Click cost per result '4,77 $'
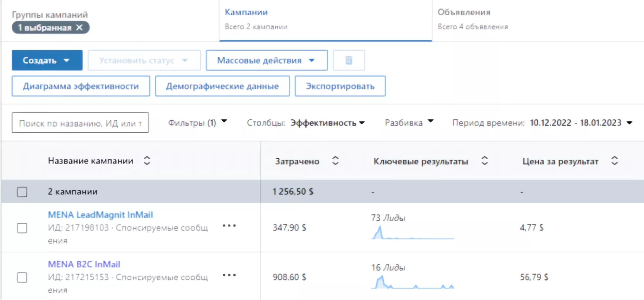The image size is (644, 300). coord(532,228)
